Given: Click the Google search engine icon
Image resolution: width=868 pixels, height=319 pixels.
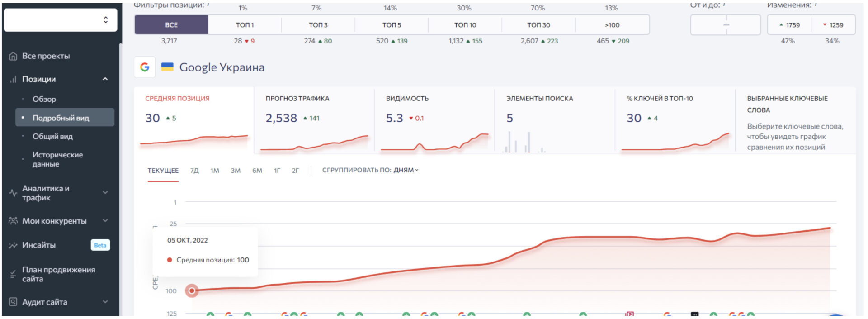Looking at the screenshot, I should tap(145, 67).
